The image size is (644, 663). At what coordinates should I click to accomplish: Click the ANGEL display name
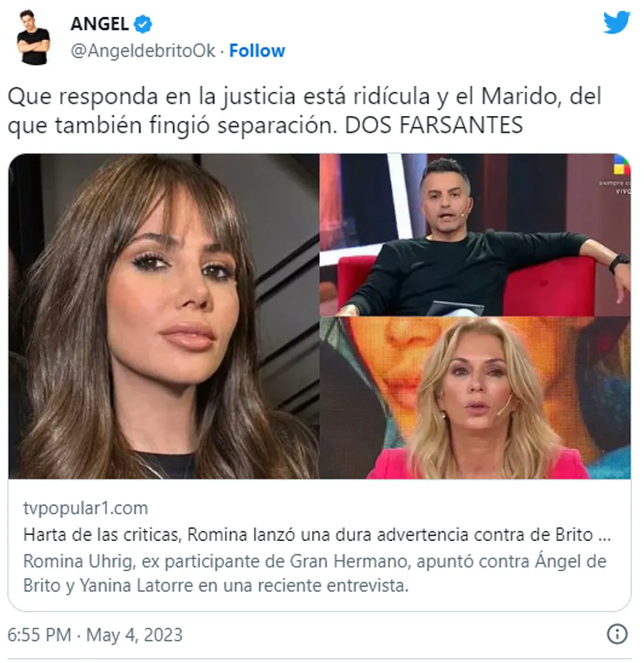coord(100,24)
